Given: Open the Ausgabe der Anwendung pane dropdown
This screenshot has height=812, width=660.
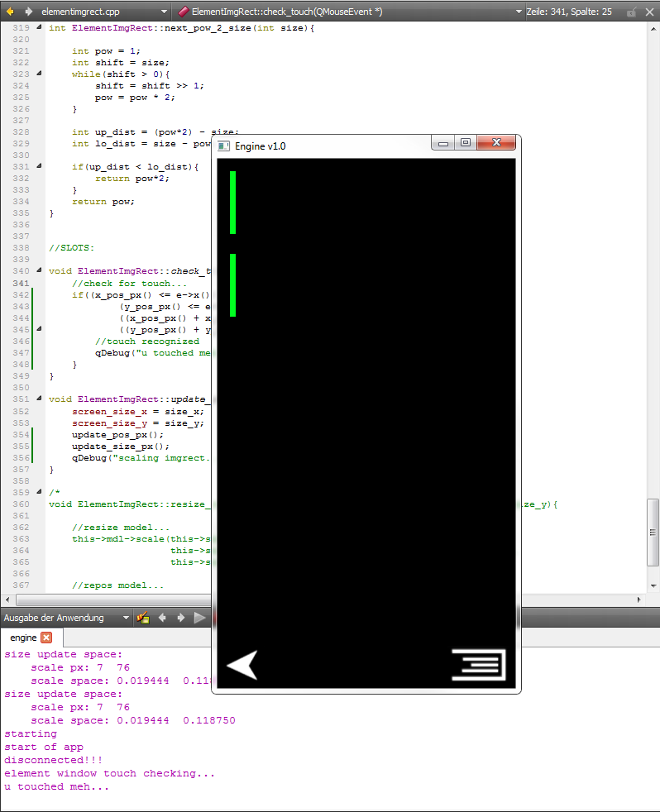Looking at the screenshot, I should pyautogui.click(x=126, y=618).
